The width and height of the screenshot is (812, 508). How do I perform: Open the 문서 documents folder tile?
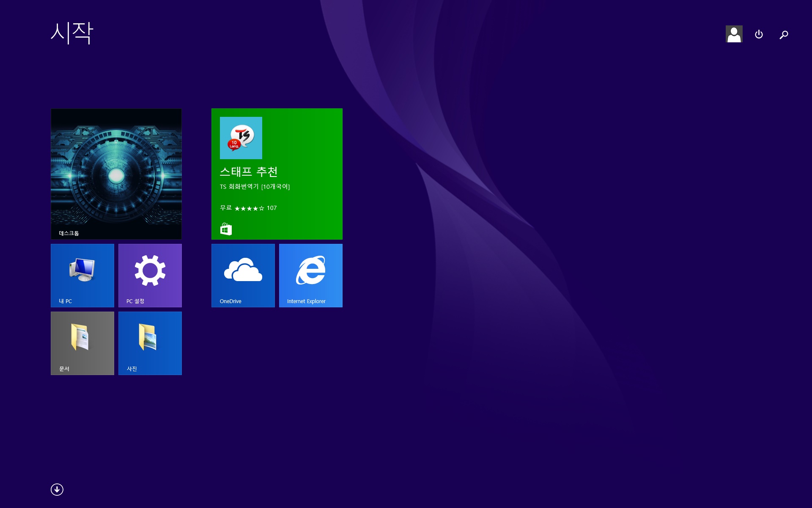(82, 343)
